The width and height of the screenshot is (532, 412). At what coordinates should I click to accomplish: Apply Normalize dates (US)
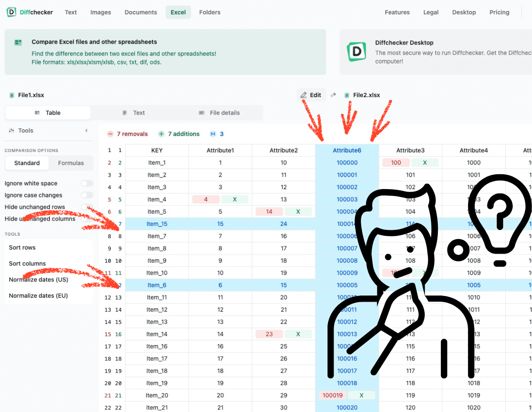coord(38,279)
